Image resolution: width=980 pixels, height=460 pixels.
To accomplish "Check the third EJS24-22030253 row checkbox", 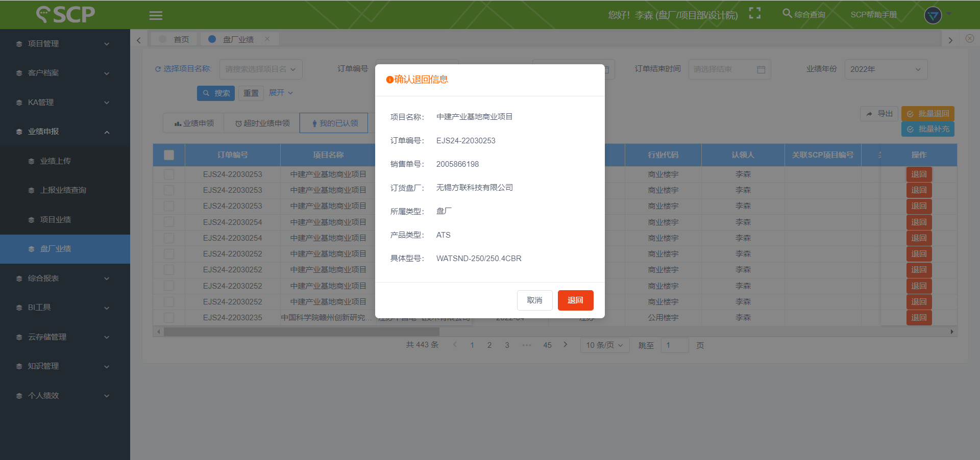I will 169,206.
